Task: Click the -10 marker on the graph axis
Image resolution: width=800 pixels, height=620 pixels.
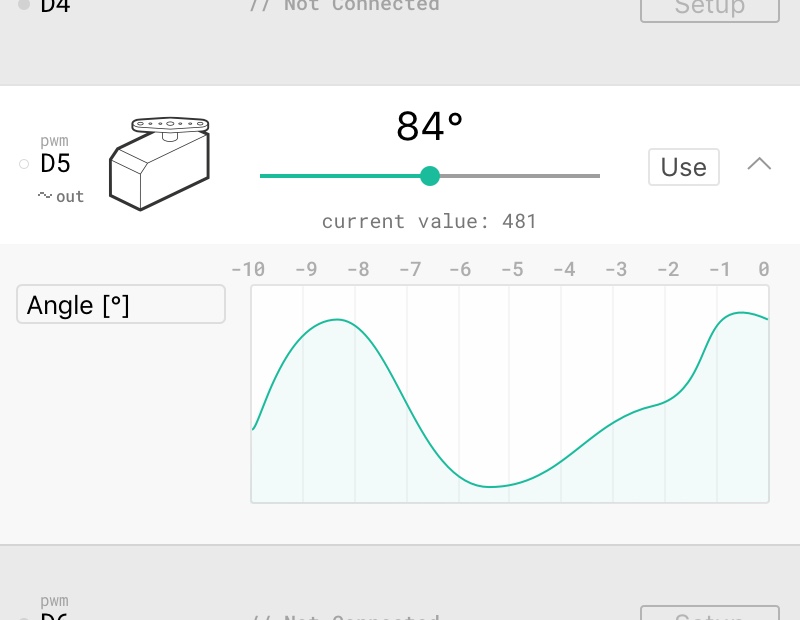Action: (248, 269)
